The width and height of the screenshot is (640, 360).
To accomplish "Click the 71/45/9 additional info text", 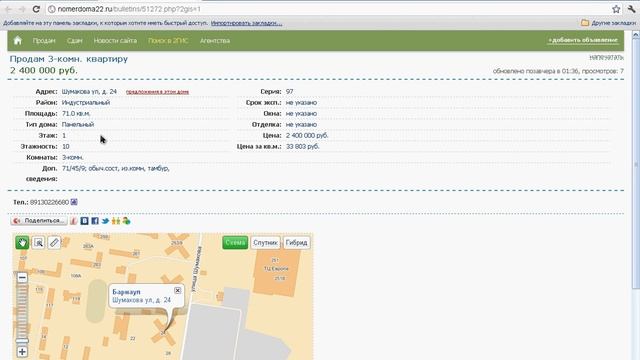I will [116, 168].
